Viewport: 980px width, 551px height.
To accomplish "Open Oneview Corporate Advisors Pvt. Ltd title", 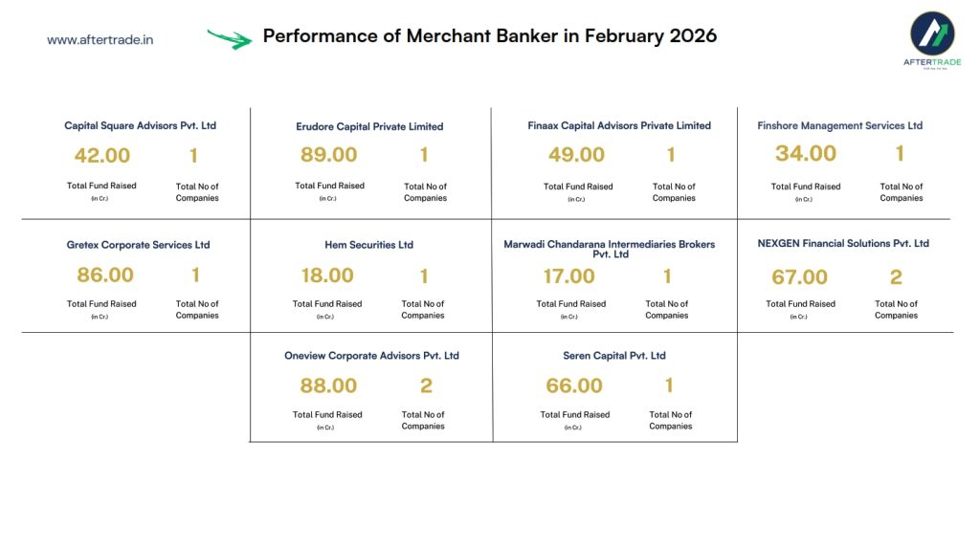I will coord(371,356).
